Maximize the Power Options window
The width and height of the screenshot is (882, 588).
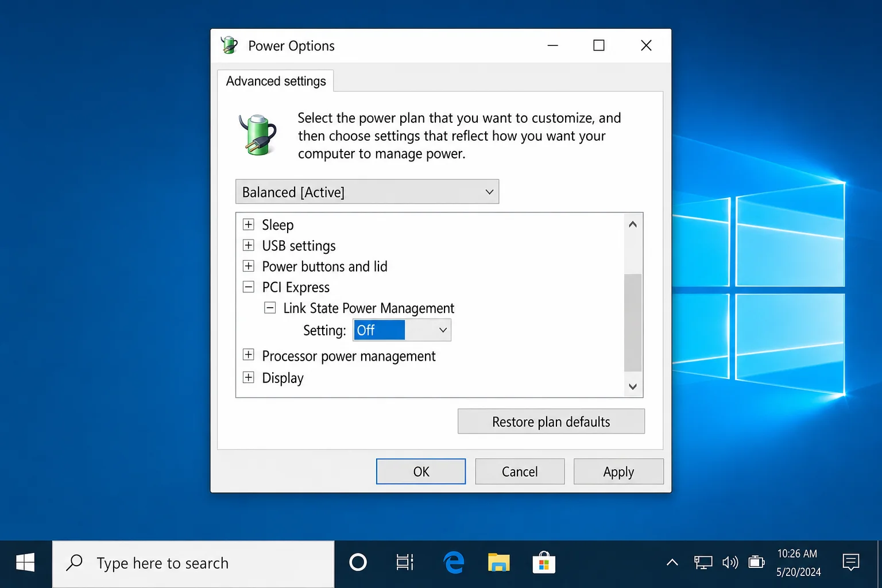pyautogui.click(x=599, y=45)
